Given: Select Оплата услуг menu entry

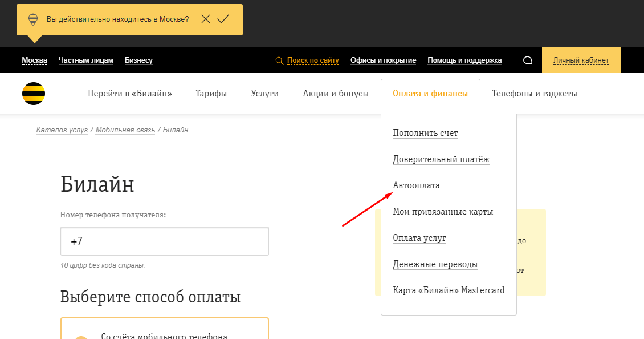Looking at the screenshot, I should coord(419,238).
